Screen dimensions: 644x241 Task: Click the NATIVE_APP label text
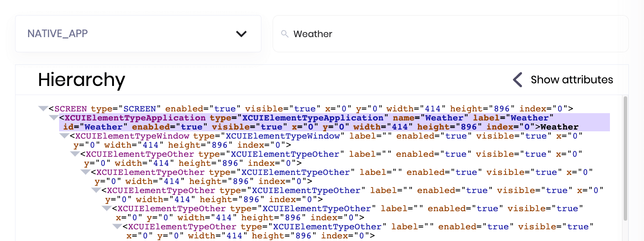pyautogui.click(x=58, y=34)
